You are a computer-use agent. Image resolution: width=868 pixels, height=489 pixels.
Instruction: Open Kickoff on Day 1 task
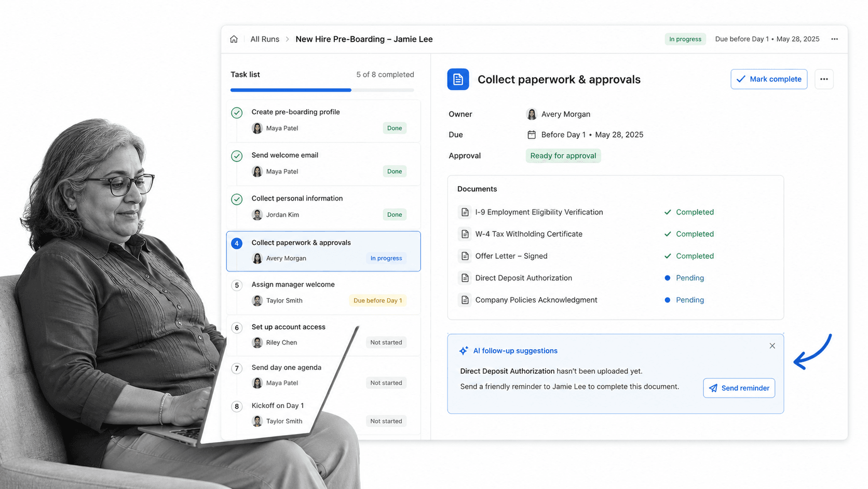[323, 414]
